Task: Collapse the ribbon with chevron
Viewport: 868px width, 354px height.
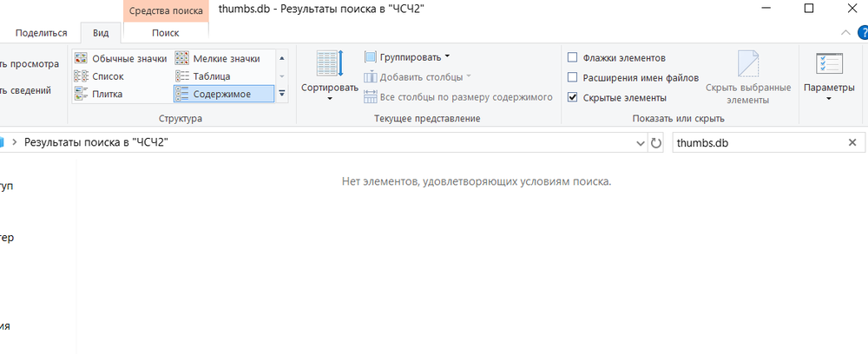Action: point(845,32)
